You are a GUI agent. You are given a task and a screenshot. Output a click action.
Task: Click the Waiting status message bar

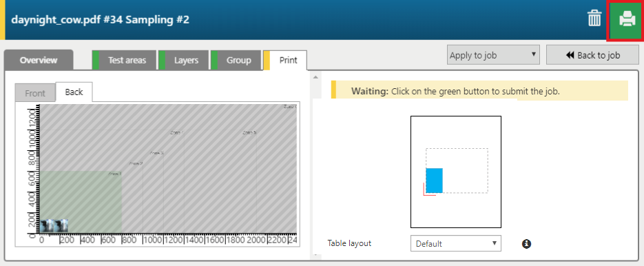click(479, 91)
